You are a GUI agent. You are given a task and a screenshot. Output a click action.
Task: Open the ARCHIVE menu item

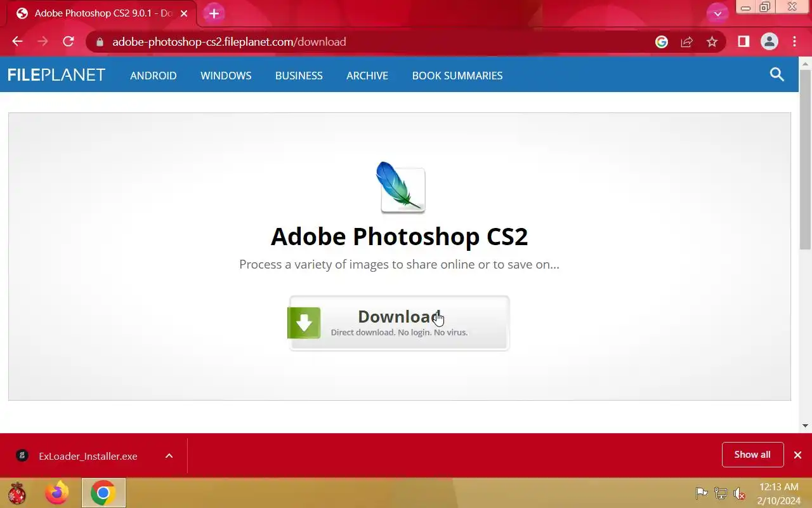pyautogui.click(x=367, y=76)
